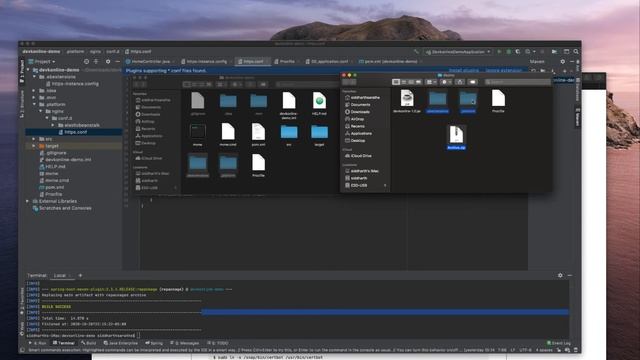Image resolution: width=640 pixels, height=360 pixels.
Task: Click platform breadcrumb in navigation bar
Action: click(76, 52)
